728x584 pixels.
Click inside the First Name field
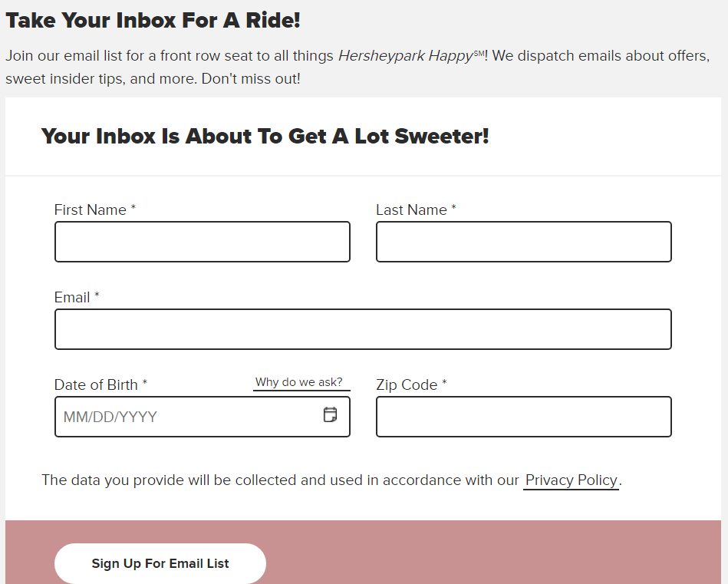tap(202, 241)
